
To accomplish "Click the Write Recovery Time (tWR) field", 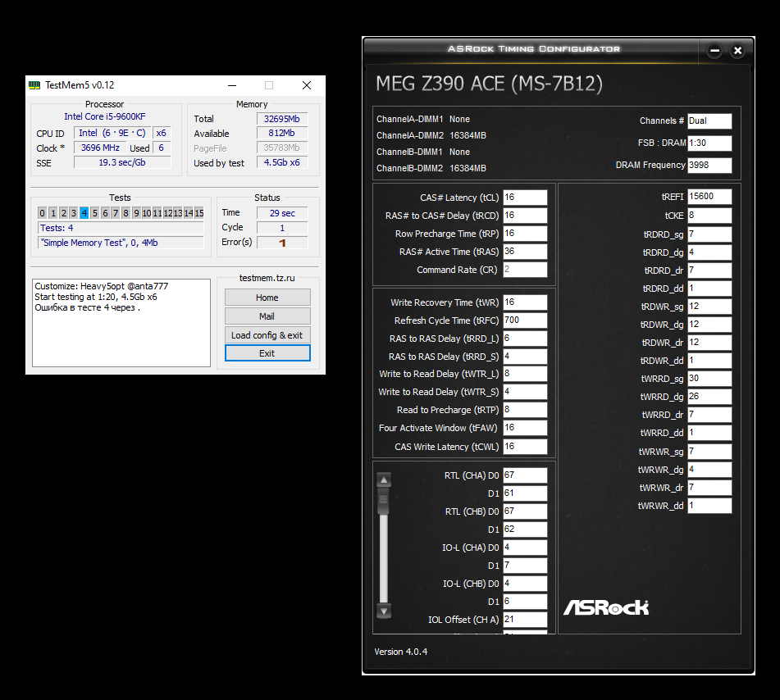I will tap(525, 302).
